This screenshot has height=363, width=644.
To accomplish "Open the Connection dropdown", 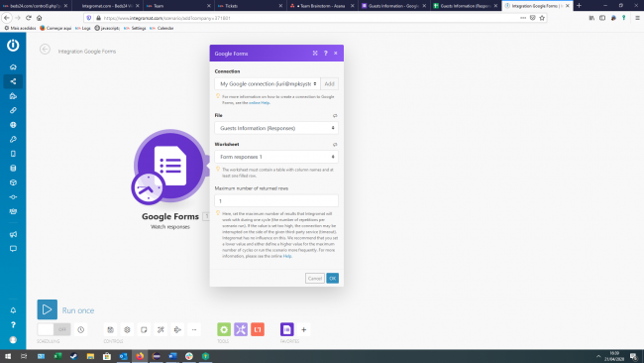I will [268, 84].
